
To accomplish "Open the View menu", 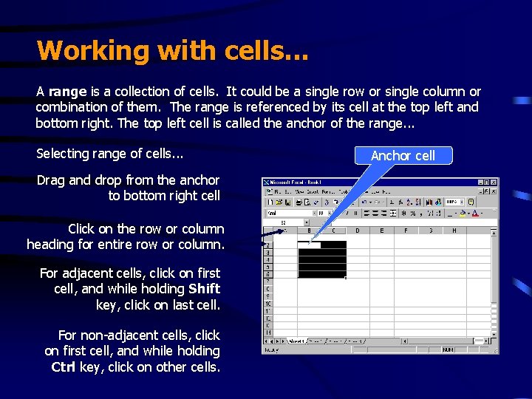I will (x=299, y=191).
